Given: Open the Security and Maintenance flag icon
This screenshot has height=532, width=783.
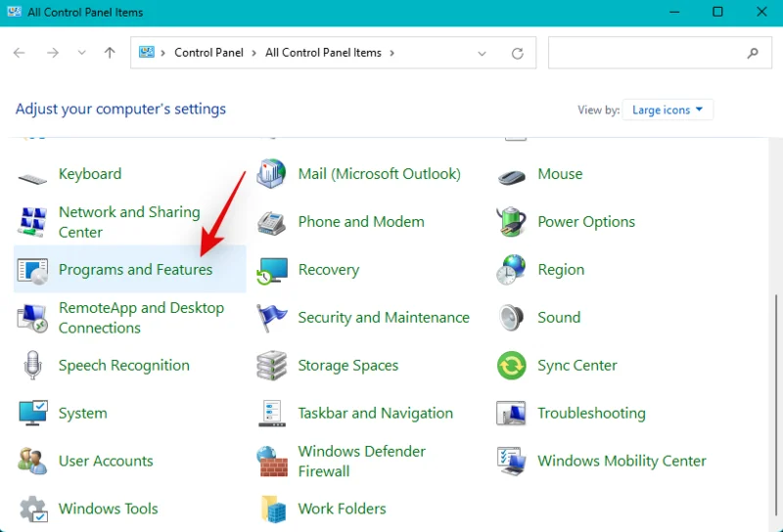Looking at the screenshot, I should tap(272, 318).
